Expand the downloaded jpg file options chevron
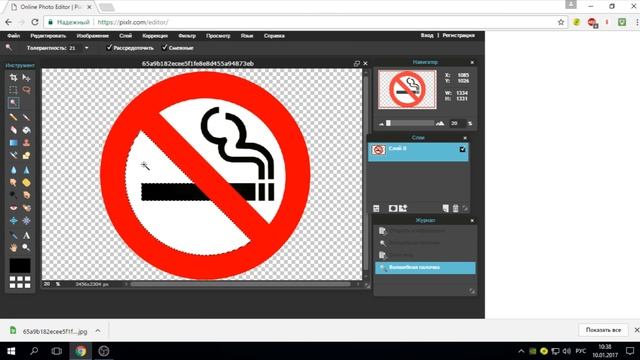Image resolution: width=640 pixels, height=360 pixels. coord(98,331)
